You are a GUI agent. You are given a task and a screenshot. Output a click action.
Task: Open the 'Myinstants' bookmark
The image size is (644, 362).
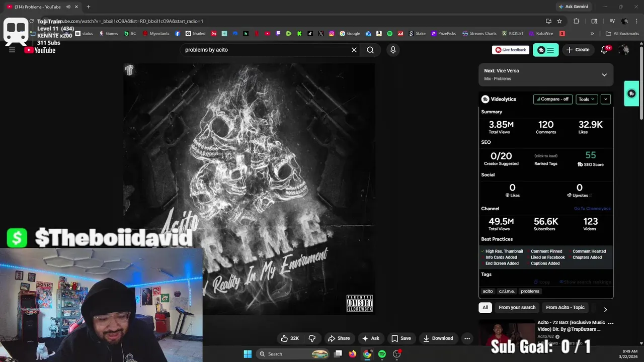coord(156,34)
